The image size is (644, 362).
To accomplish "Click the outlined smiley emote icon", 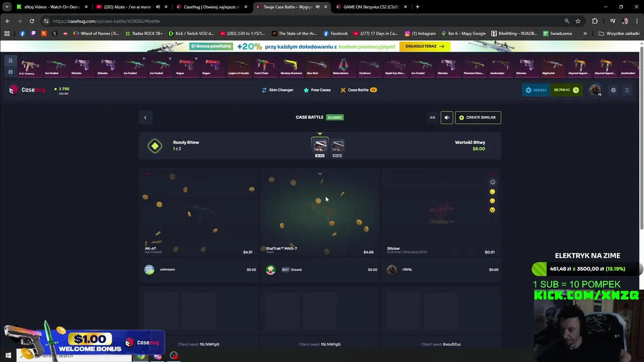I will tap(493, 182).
